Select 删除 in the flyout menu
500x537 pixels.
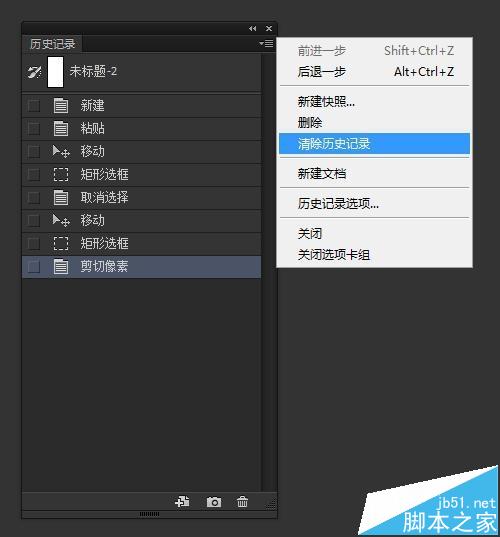(375, 123)
